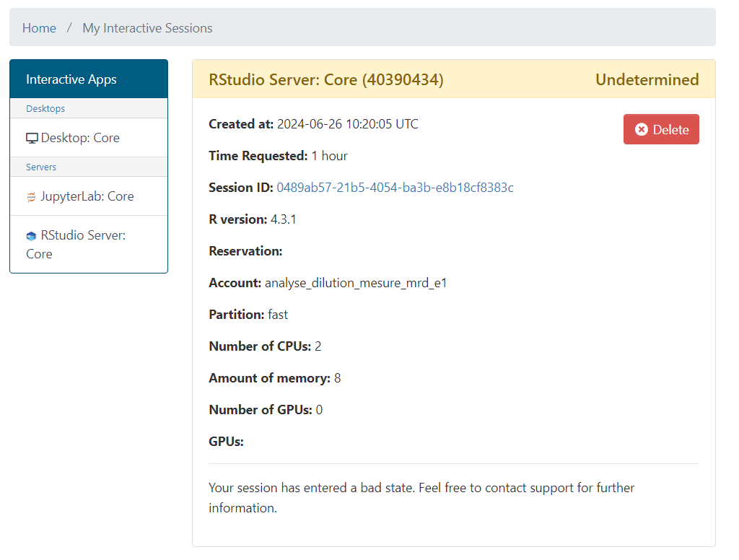
Task: Click the created date 2024-06-26 10:20:05 UTC
Action: click(x=347, y=124)
